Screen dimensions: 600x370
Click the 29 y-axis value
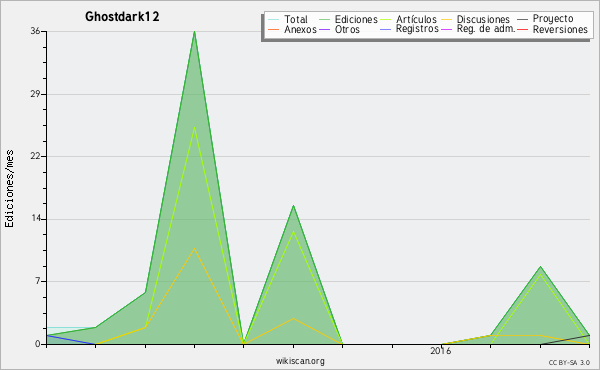click(x=35, y=94)
